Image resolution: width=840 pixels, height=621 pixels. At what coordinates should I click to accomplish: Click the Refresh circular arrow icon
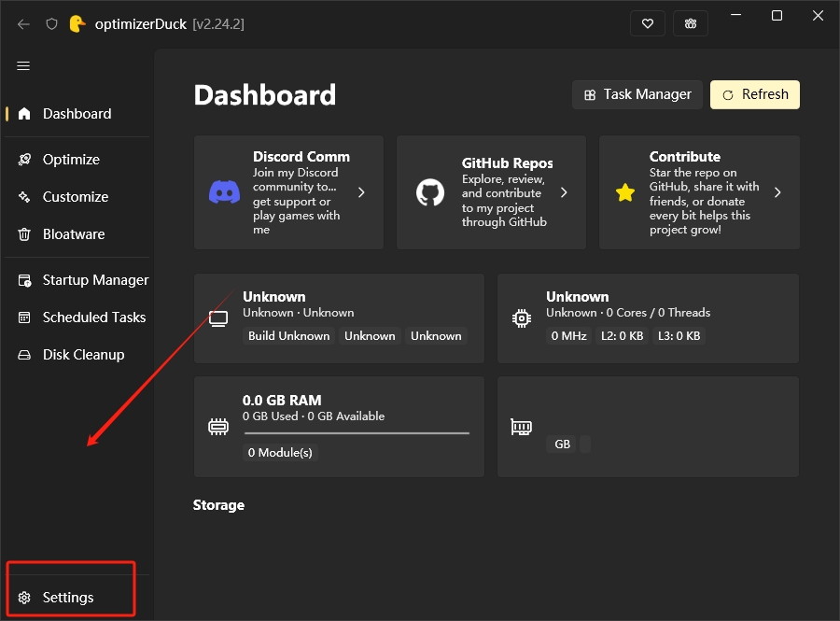(727, 95)
